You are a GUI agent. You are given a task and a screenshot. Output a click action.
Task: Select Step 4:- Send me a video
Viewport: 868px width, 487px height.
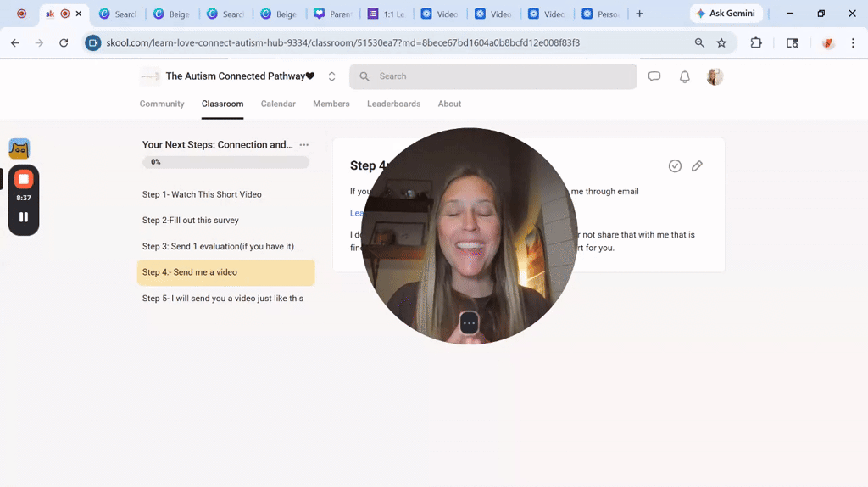coord(225,272)
